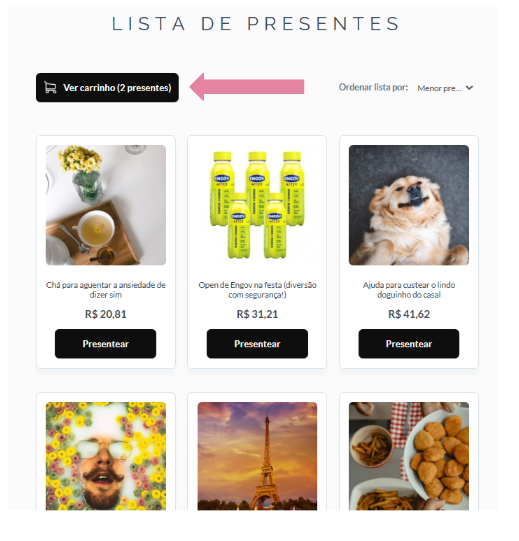The image size is (519, 541).
Task: Click the Chá para aguentar a ansiedade title
Action: click(x=106, y=290)
